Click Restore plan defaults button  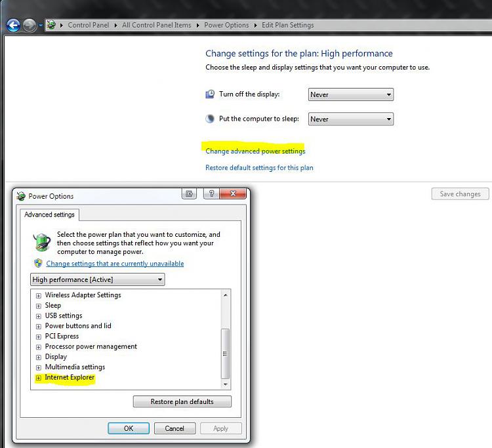tap(182, 401)
